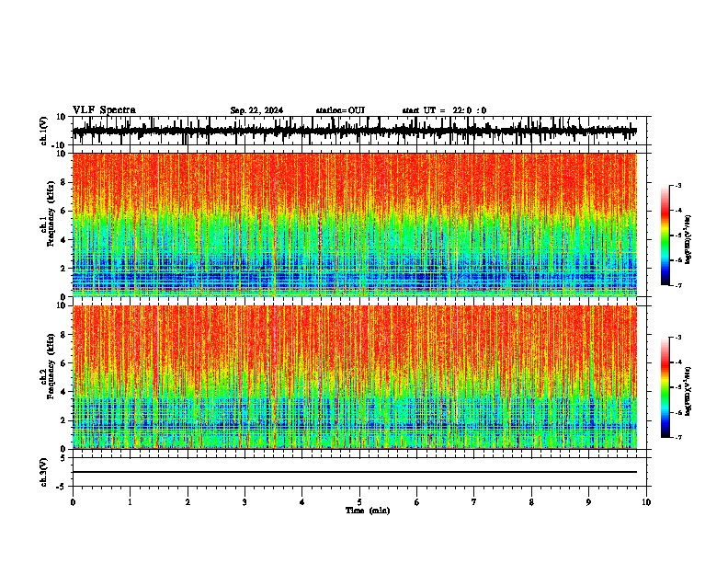Click the flat ch.3 voltage trace line

[x=354, y=472]
